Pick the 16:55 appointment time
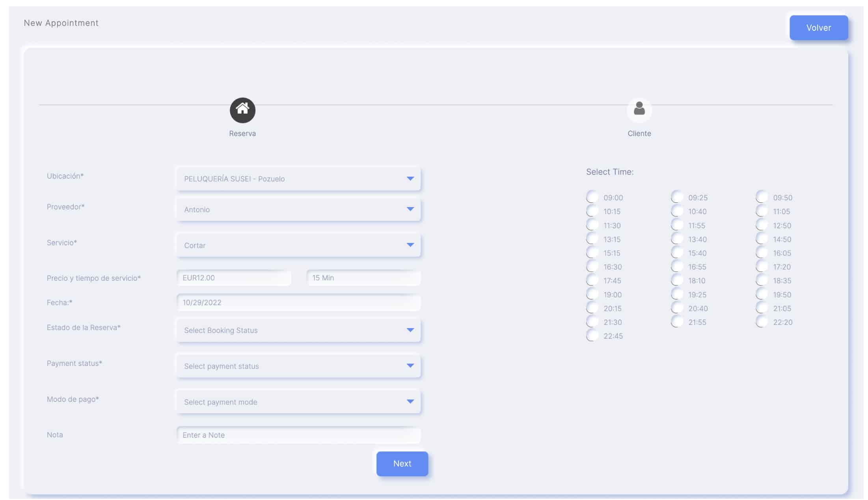 [677, 266]
